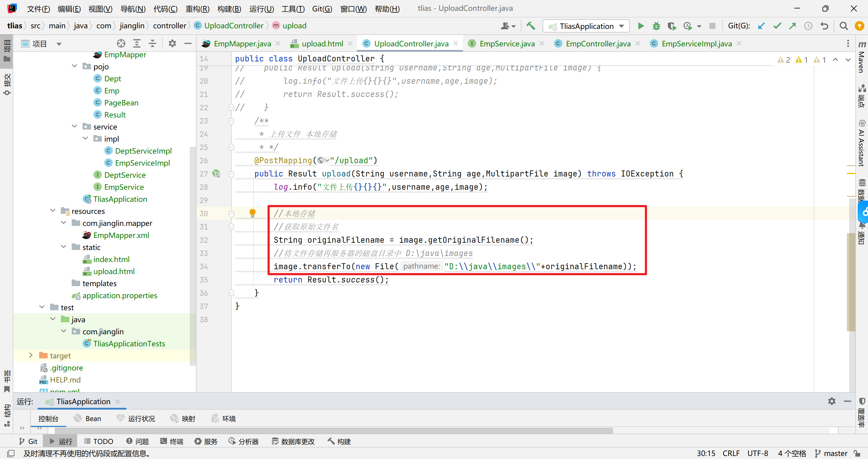Click the editor tabs more options icon
Screen dimensions: 868x459
848,43
